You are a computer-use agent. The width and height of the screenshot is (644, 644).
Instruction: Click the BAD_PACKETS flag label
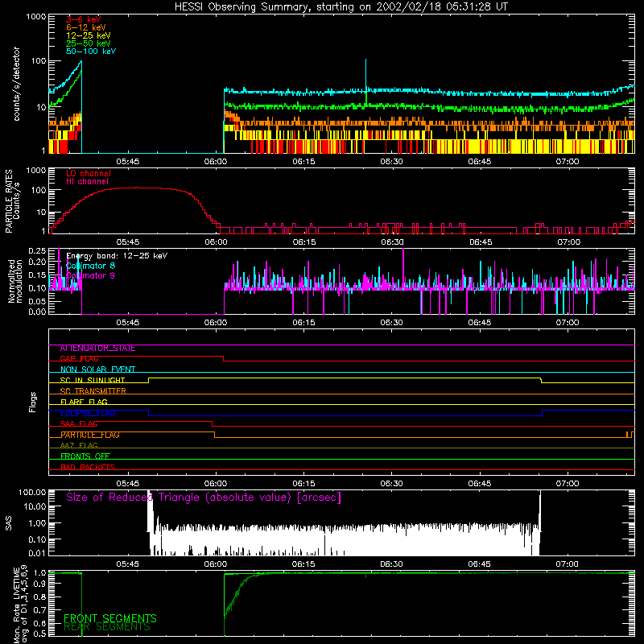(88, 467)
